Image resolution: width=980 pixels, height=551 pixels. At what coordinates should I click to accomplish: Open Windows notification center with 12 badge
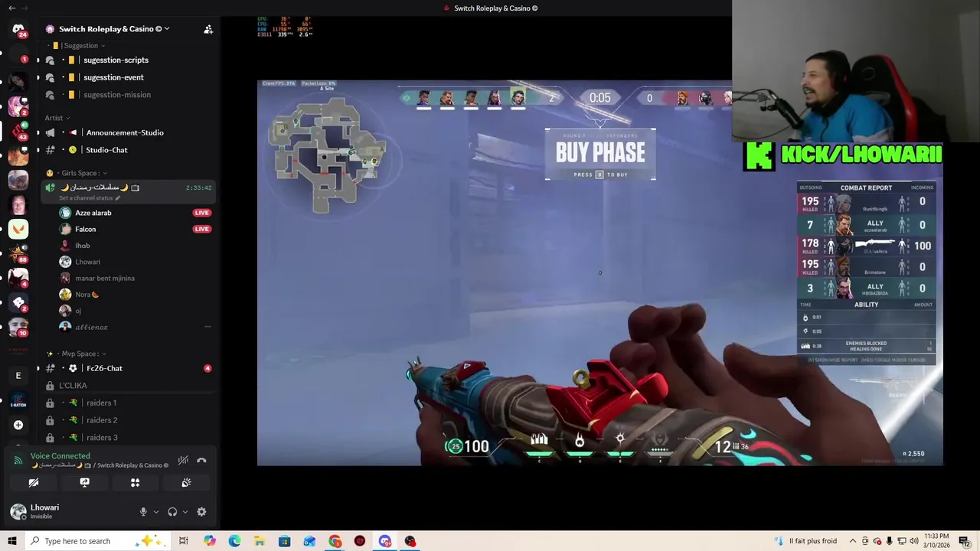coord(964,541)
